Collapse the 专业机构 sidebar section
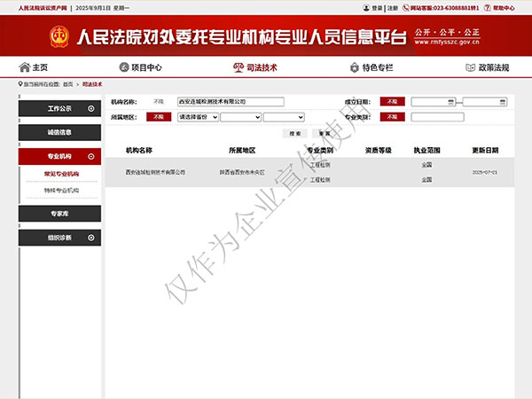The image size is (532, 399). click(x=91, y=156)
